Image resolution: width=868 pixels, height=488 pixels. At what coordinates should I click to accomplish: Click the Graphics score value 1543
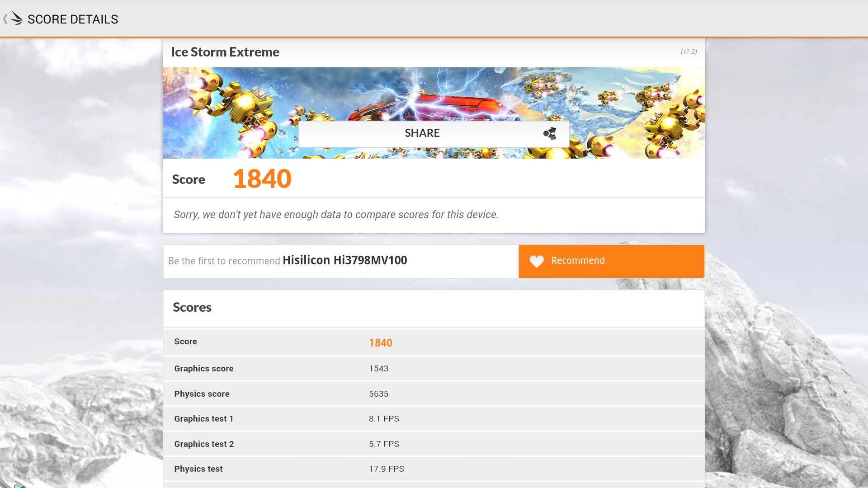(x=379, y=369)
